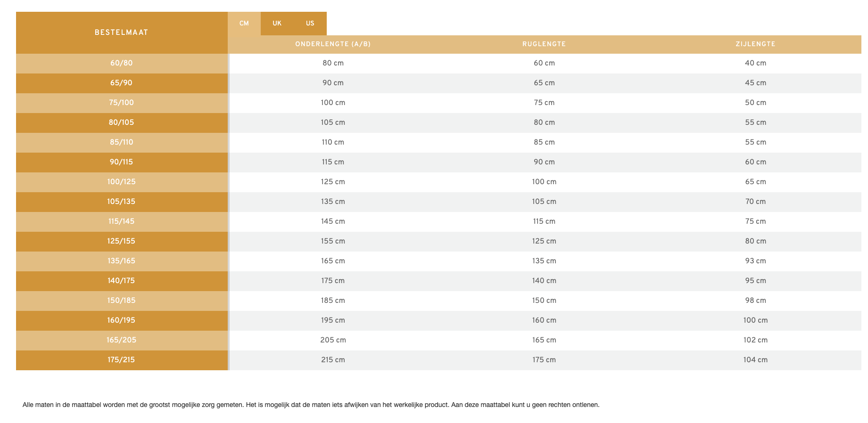Click the Ruglengte column header
868x423 pixels.
point(544,44)
